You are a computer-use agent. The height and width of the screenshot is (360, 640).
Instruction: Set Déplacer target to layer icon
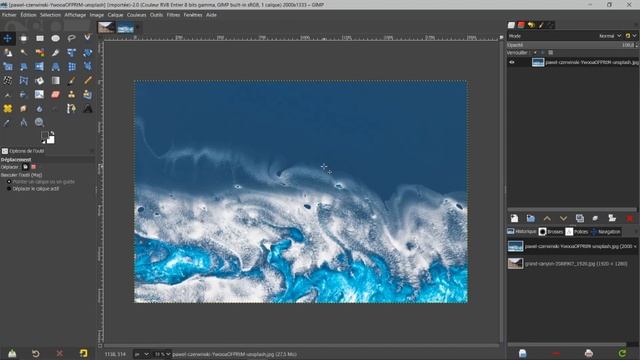click(25, 167)
